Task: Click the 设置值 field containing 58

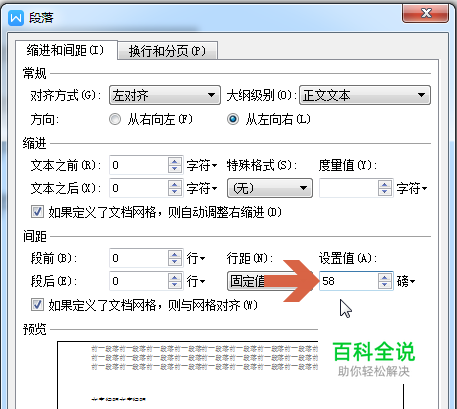Action: (x=349, y=281)
